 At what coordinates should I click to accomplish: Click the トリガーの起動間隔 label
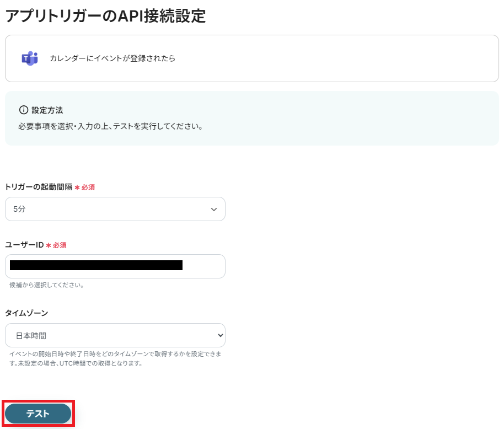point(39,187)
